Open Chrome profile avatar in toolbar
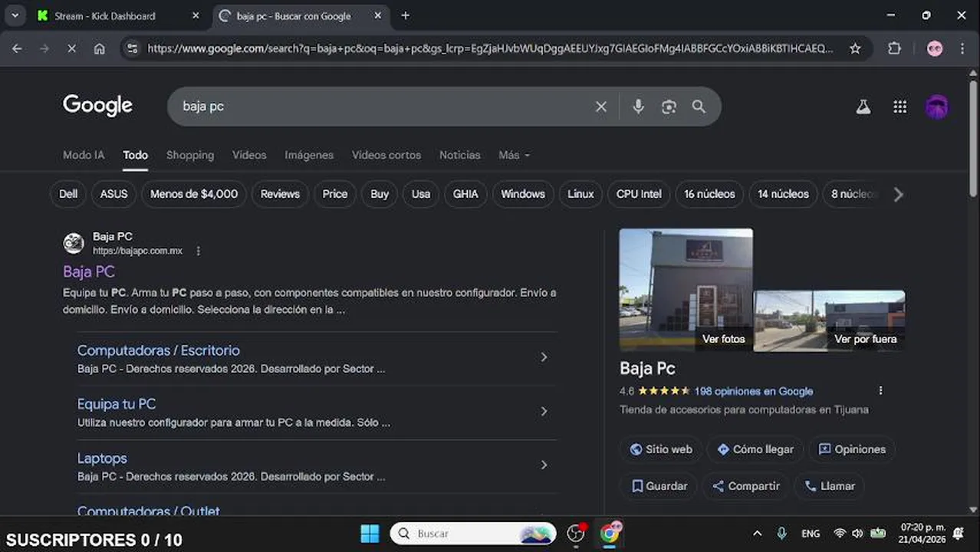The width and height of the screenshot is (980, 552). click(x=934, y=48)
